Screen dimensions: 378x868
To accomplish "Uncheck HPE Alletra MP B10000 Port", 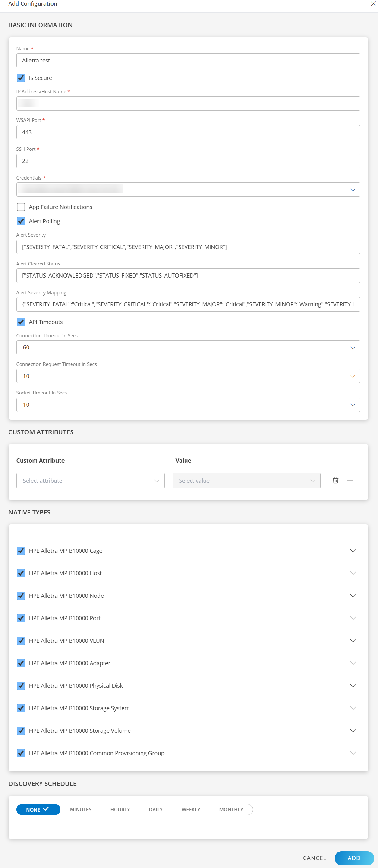I will [x=21, y=618].
